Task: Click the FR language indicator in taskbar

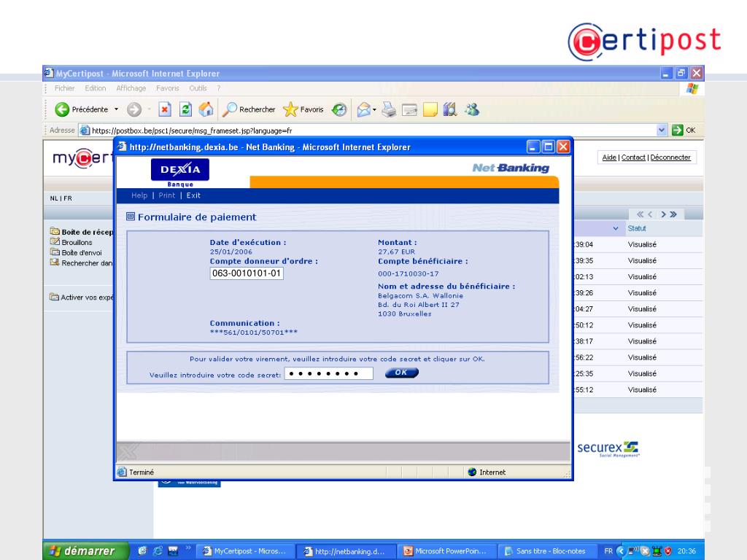Action: 608,551
